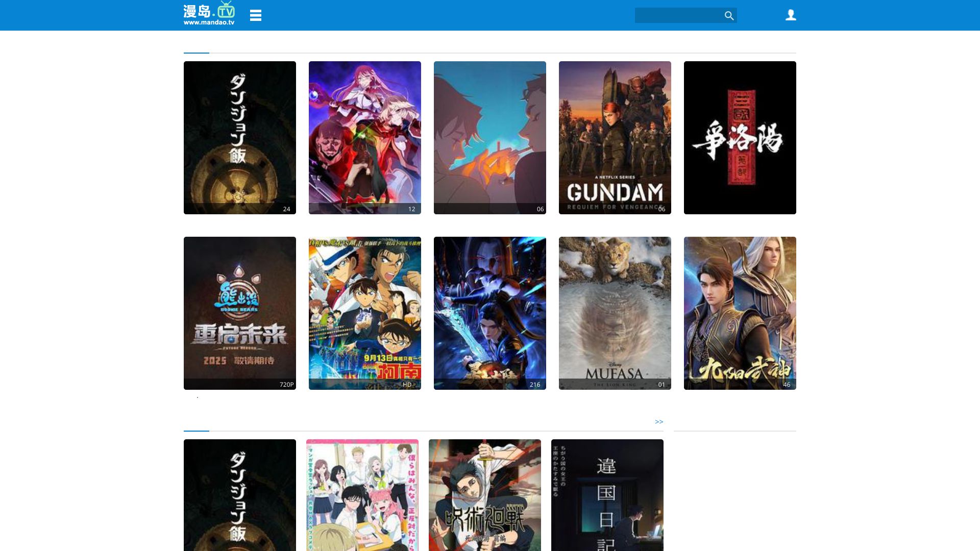Select the "01" badge on Mufasa poster

[x=661, y=385]
